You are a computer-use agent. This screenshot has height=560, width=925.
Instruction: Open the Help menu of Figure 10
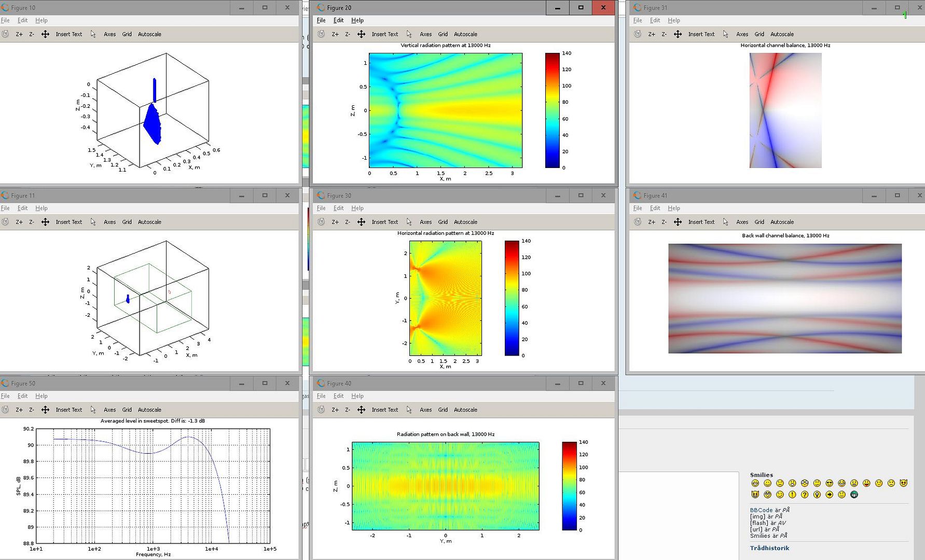[x=42, y=20]
